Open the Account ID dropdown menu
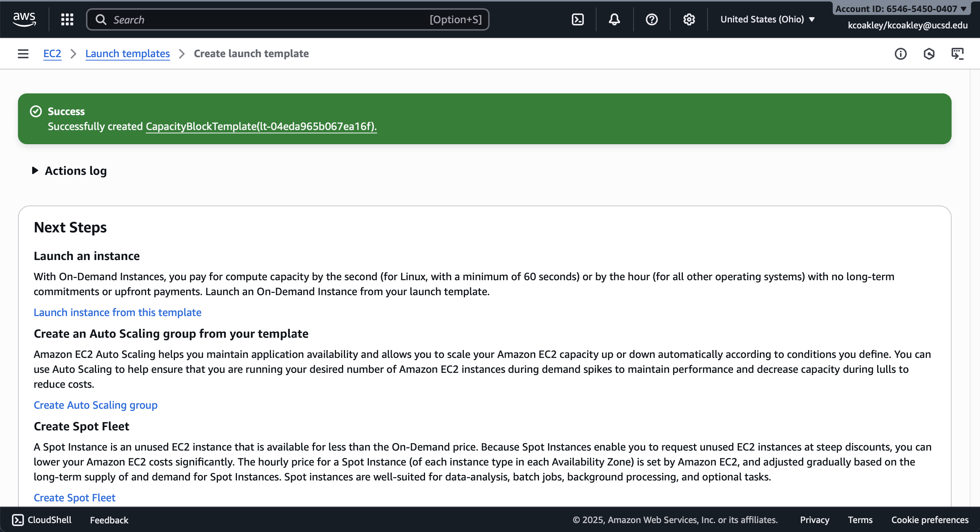980x532 pixels. (x=901, y=9)
